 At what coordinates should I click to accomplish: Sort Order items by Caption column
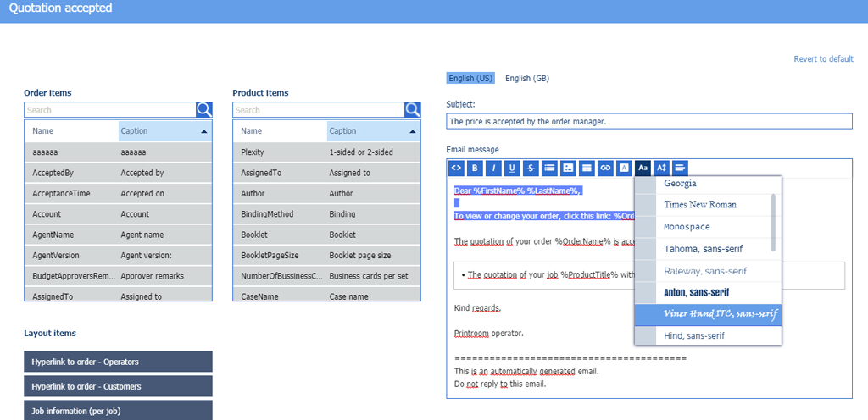[x=164, y=131]
